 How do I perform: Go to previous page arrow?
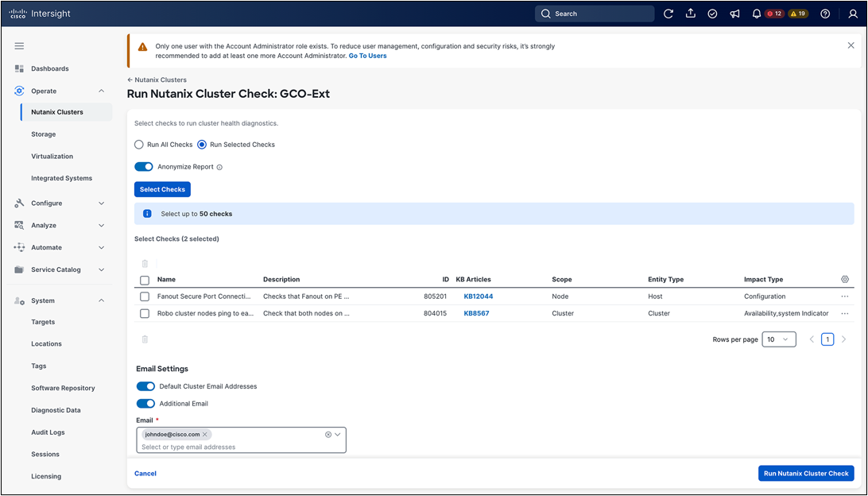pyautogui.click(x=812, y=339)
